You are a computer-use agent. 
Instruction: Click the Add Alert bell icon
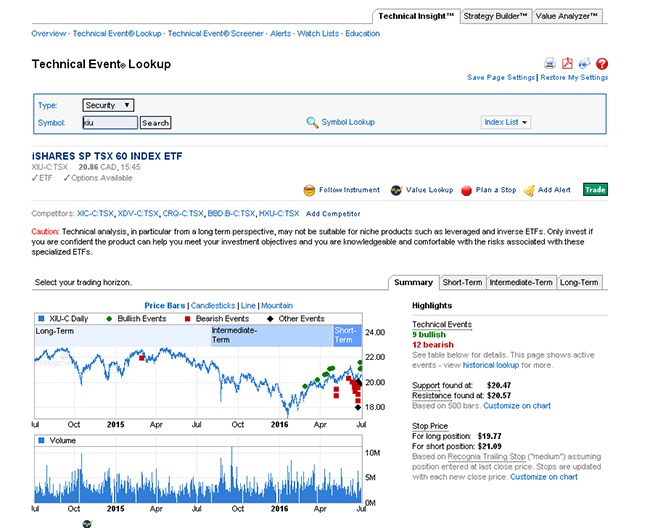tap(529, 191)
